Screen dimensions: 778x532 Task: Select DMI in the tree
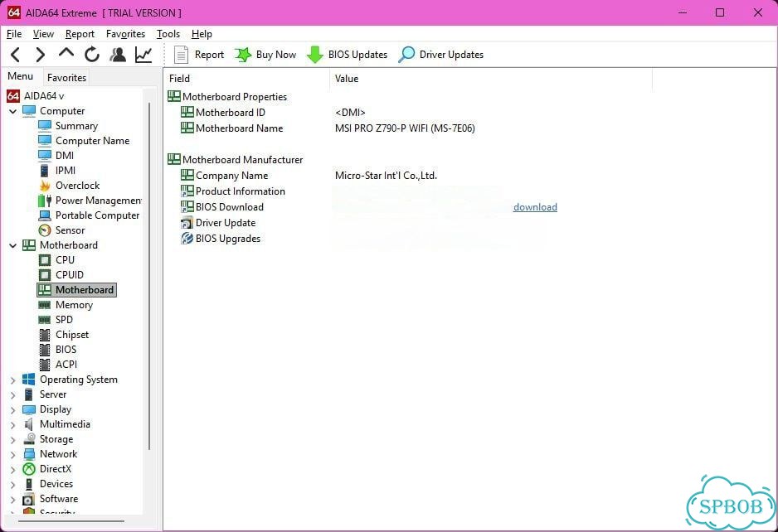point(56,156)
